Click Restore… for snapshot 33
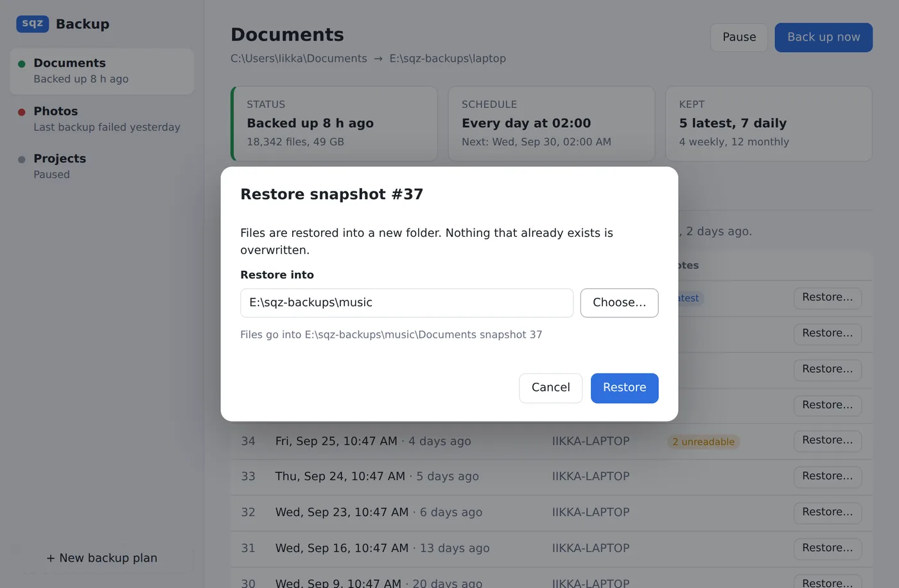Screen dimensions: 899x588 [828, 476]
